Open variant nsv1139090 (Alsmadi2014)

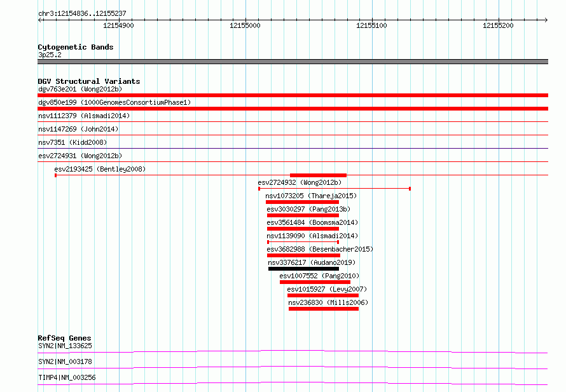point(312,236)
